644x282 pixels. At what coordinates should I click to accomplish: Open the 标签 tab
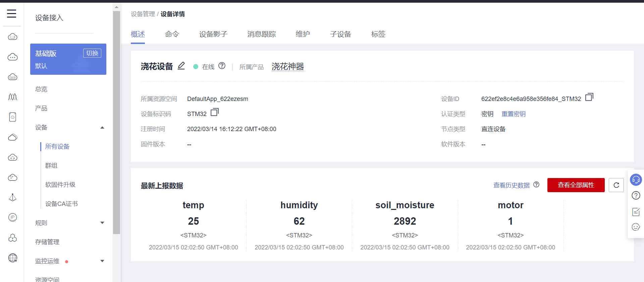point(378,34)
